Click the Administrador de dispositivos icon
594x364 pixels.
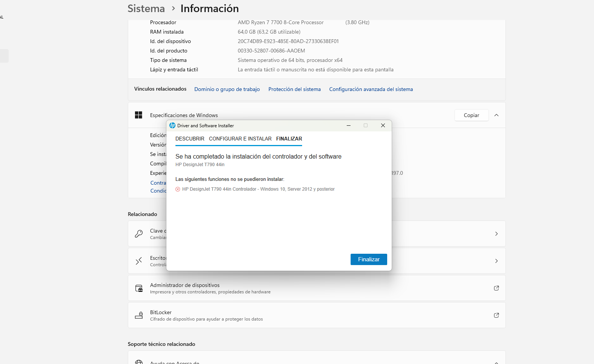139,288
